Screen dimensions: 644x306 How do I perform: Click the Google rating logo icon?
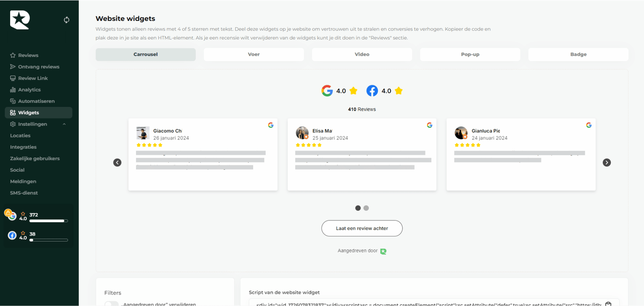pyautogui.click(x=327, y=91)
